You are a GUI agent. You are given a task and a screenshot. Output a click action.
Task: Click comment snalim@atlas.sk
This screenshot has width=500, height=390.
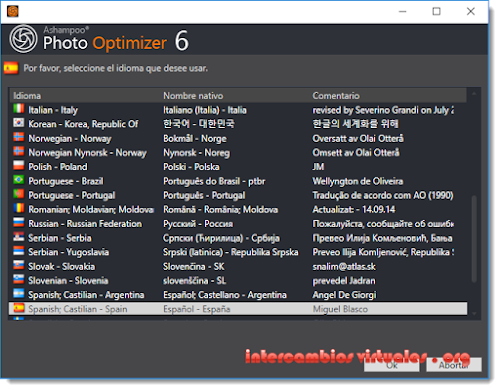pyautogui.click(x=344, y=267)
